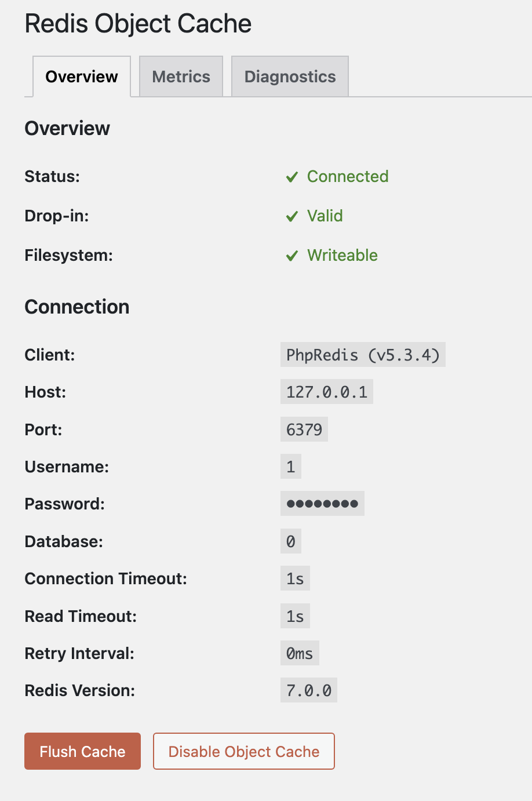Click the Valid drop-in checkmark icon

[x=292, y=216]
